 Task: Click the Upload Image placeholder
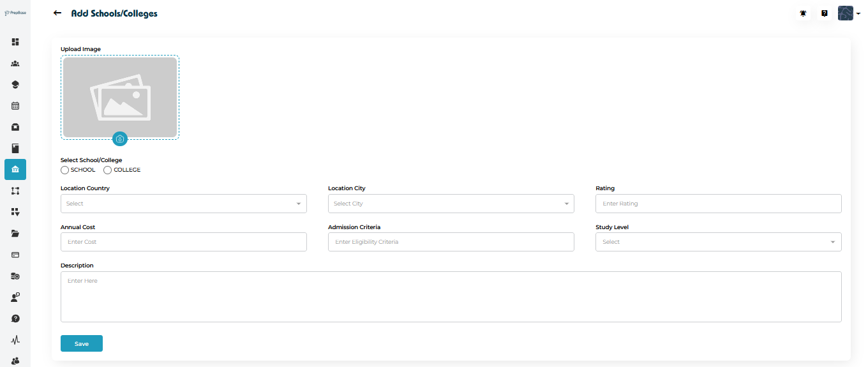120,96
